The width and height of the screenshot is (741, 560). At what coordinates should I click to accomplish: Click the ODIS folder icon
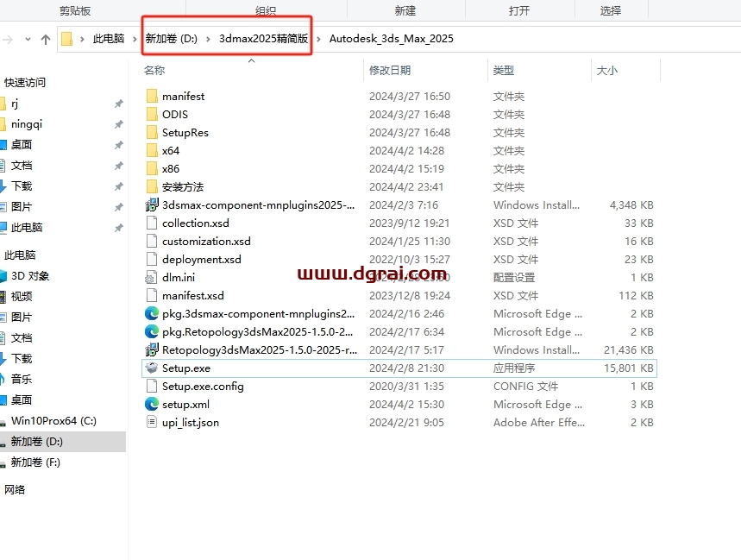point(152,115)
